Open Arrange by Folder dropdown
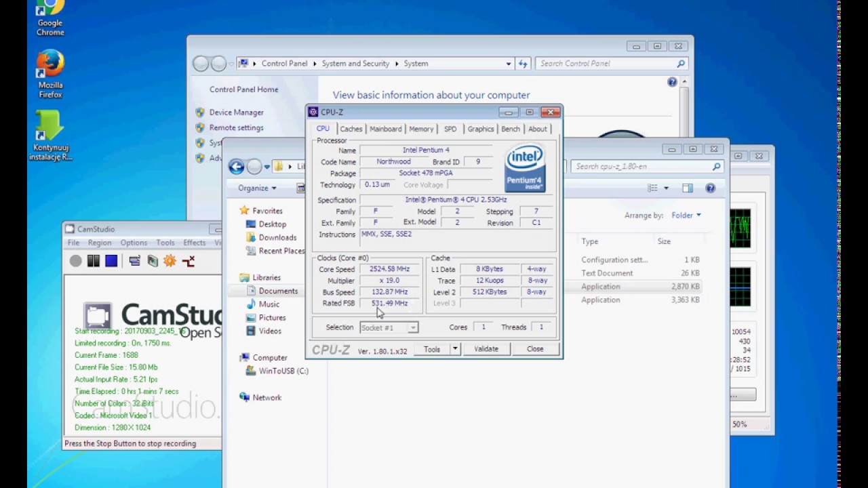 pyautogui.click(x=686, y=216)
